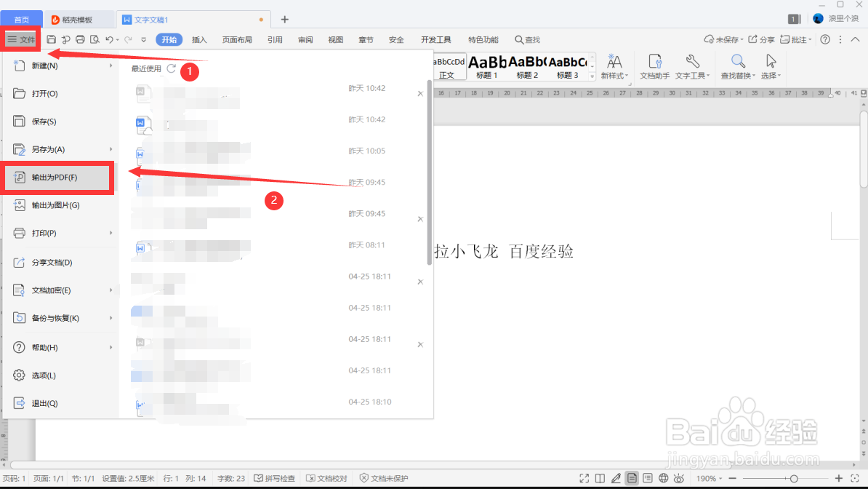Open 查找替换 find and replace
The height and width of the screenshot is (489, 868).
pos(738,66)
